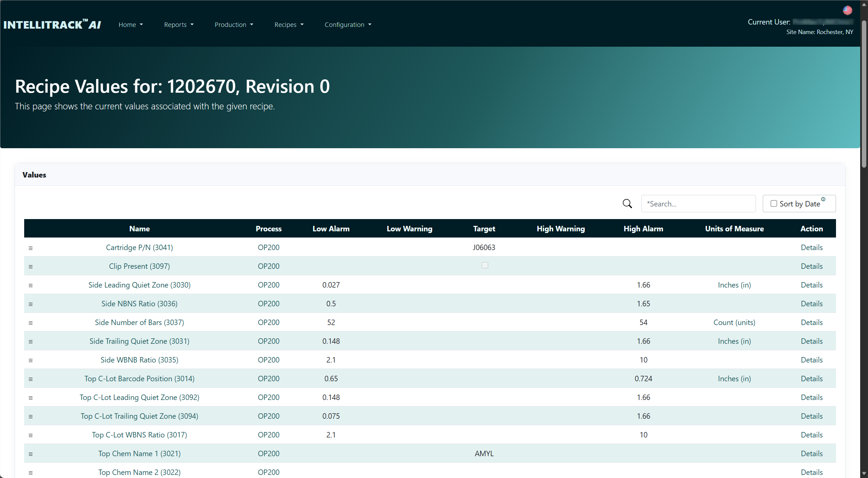The width and height of the screenshot is (868, 478).
Task: View Details for Top C-Lot Barcode Position
Action: click(811, 379)
